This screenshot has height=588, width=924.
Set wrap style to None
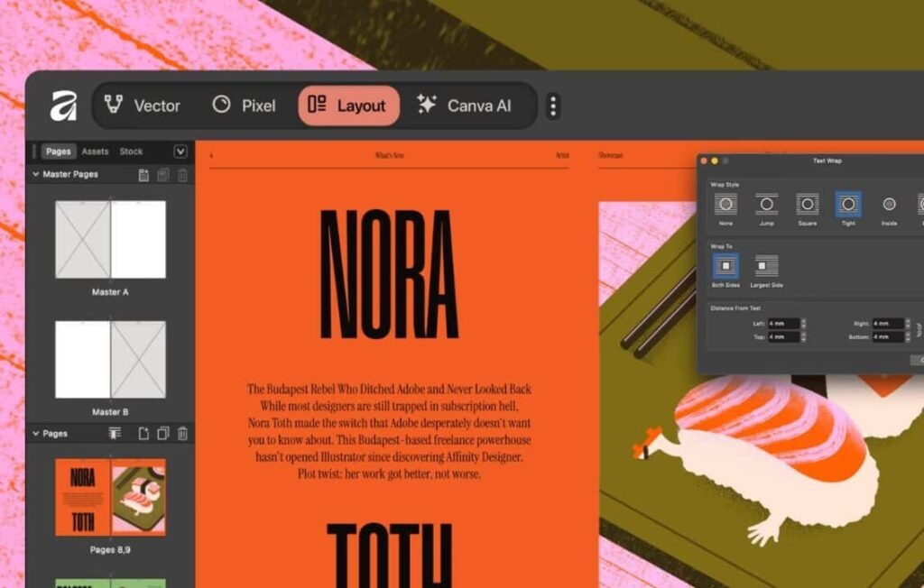tap(725, 205)
